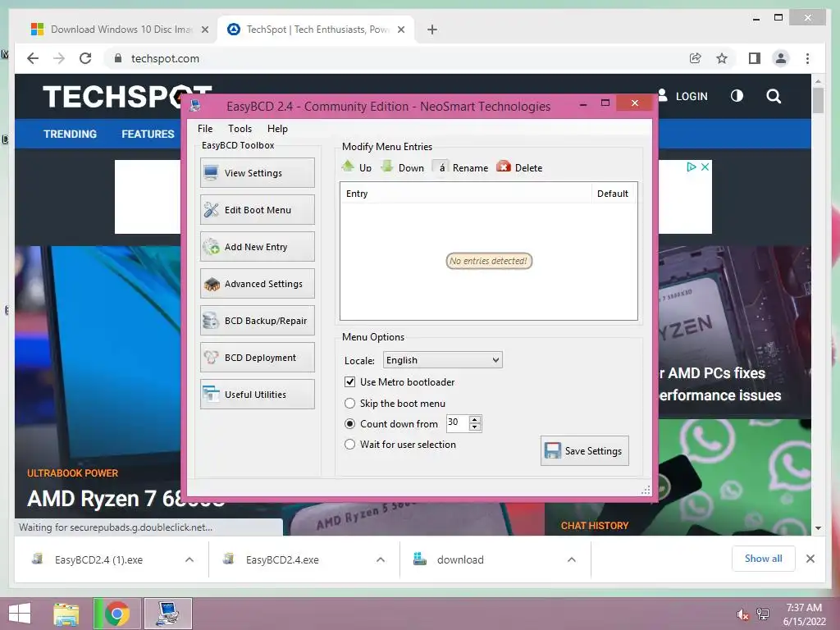The width and height of the screenshot is (840, 630).
Task: Click the EasyBCD title bar app icon
Action: point(195,106)
